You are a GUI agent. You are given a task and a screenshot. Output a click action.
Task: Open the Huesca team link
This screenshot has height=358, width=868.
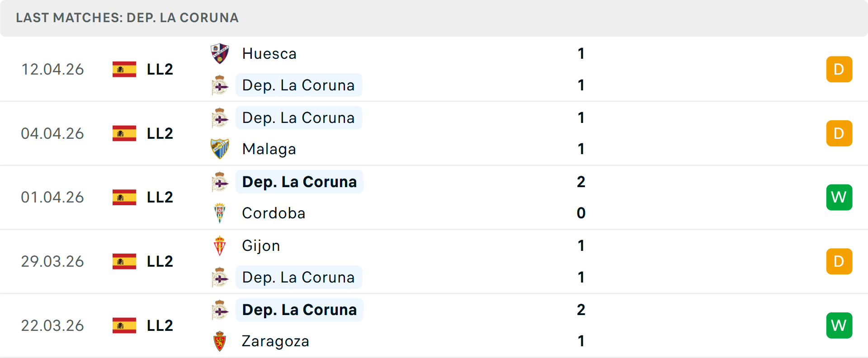coord(269,53)
